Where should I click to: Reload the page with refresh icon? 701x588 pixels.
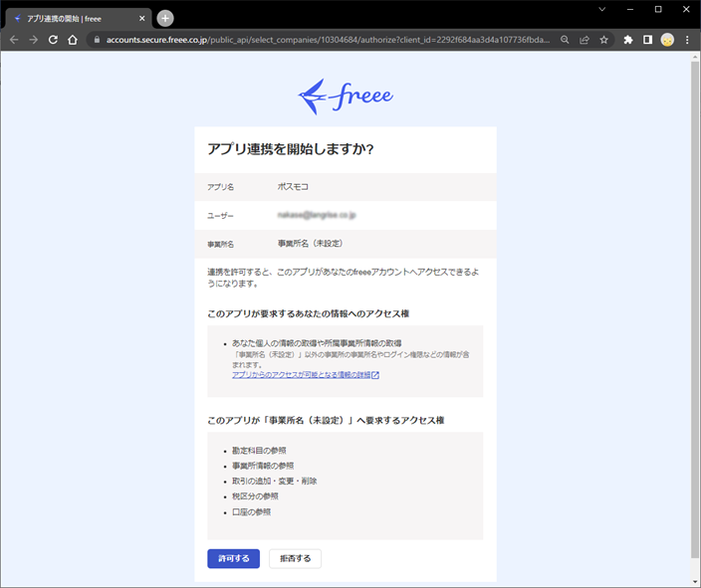click(53, 40)
